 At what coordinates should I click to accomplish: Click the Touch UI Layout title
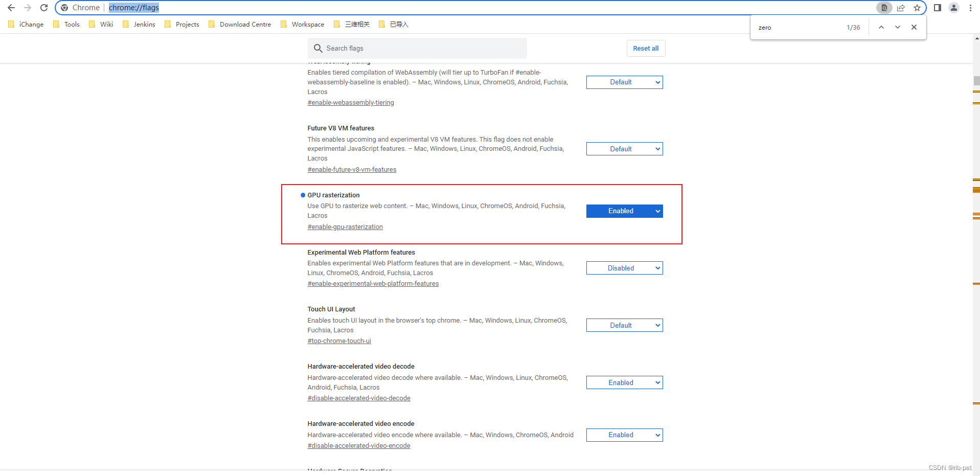pos(331,309)
